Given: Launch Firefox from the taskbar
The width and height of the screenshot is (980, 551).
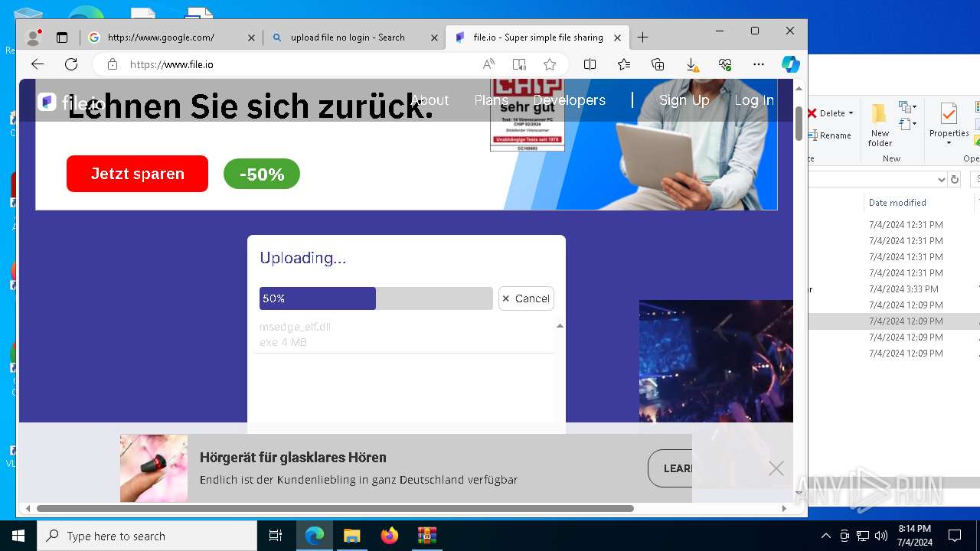Looking at the screenshot, I should coord(390,536).
